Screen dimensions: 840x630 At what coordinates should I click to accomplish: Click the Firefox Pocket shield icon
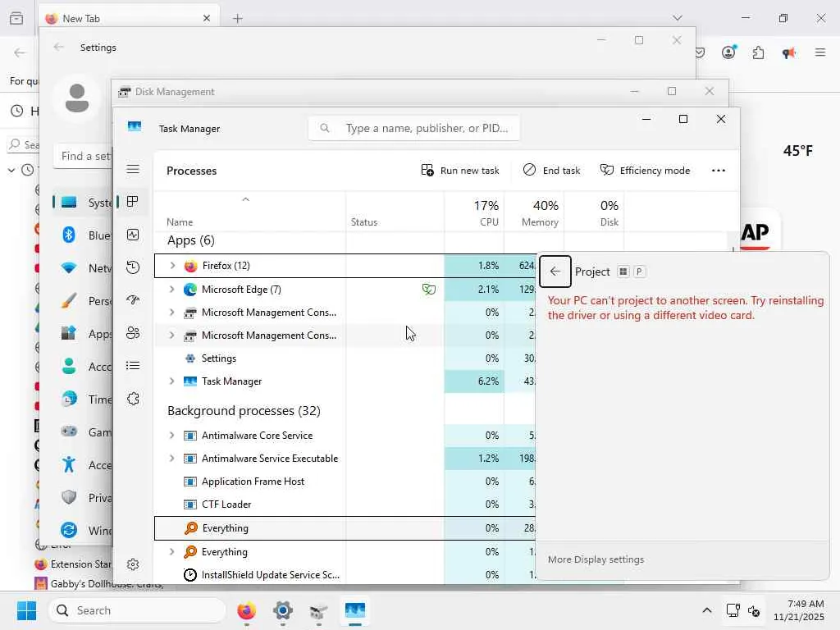click(x=700, y=52)
